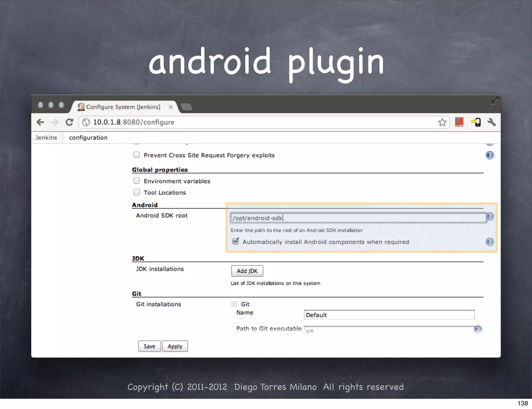Open help for Cross Site Request Forgery
This screenshot has width=532, height=409.
(x=490, y=155)
